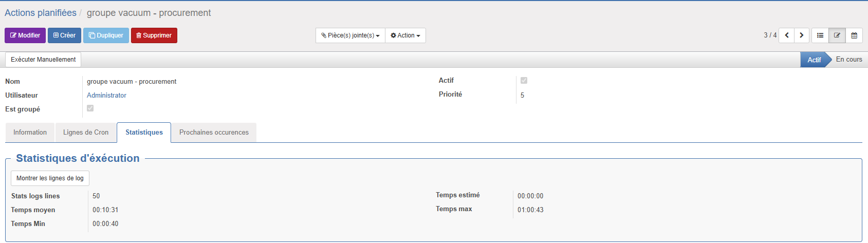Go to next record arrow
Screen dimensions: 868x243
pos(801,35)
